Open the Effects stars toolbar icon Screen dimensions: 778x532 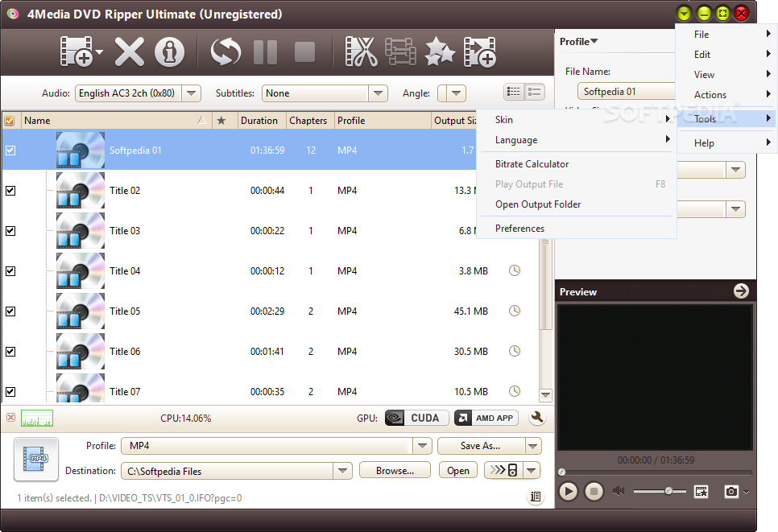pos(440,52)
